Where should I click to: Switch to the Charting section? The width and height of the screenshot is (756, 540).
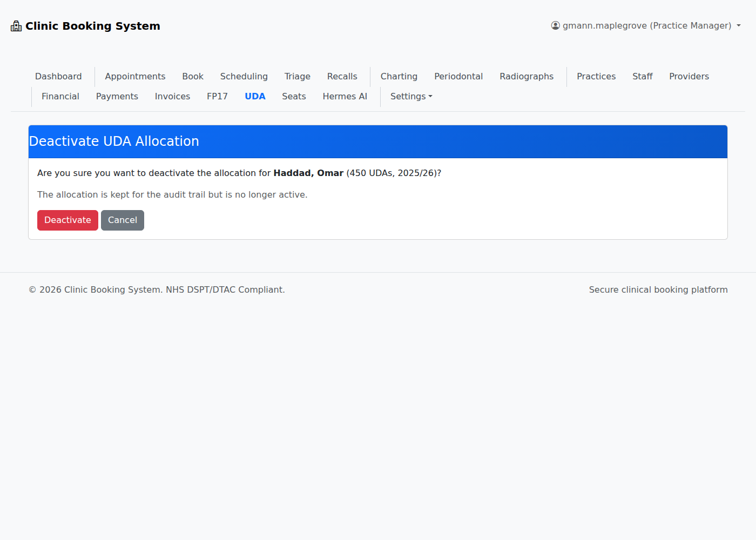(x=399, y=76)
